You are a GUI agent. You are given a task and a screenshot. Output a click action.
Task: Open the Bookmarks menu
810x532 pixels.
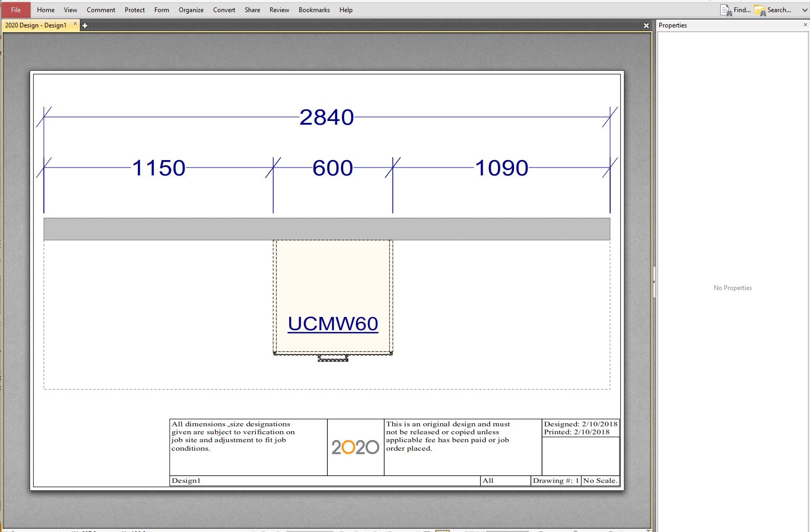pyautogui.click(x=314, y=10)
